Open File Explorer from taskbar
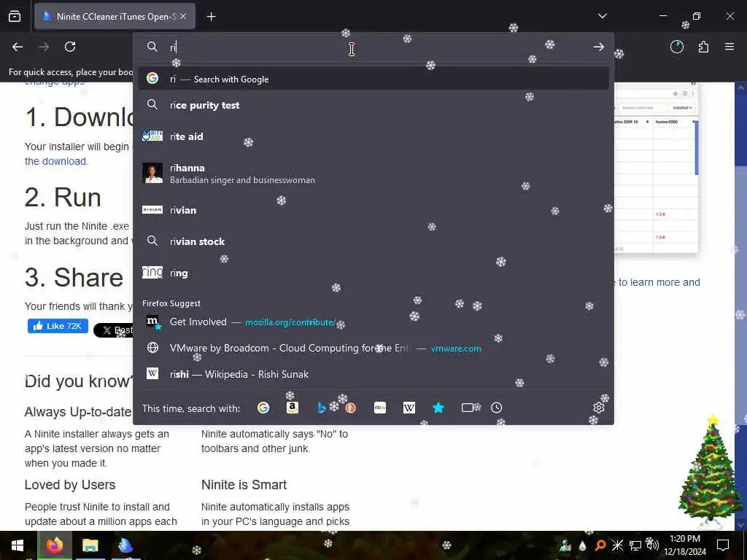This screenshot has height=560, width=747. [90, 545]
